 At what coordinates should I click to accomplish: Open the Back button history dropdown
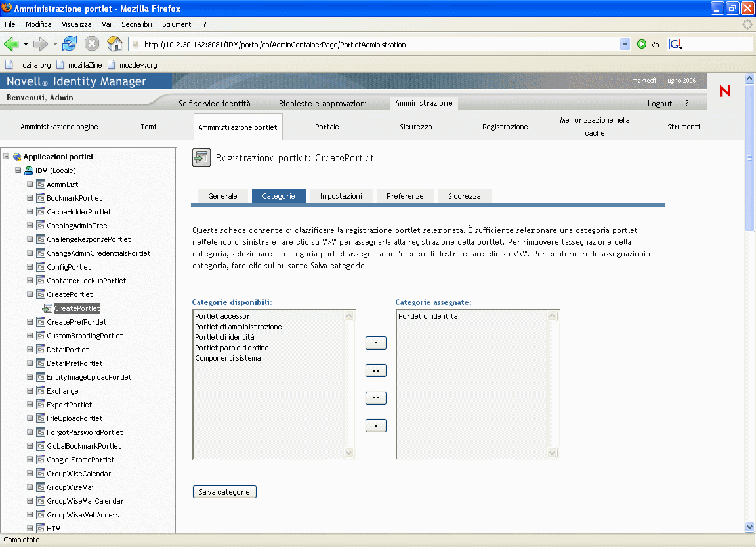pyautogui.click(x=26, y=45)
